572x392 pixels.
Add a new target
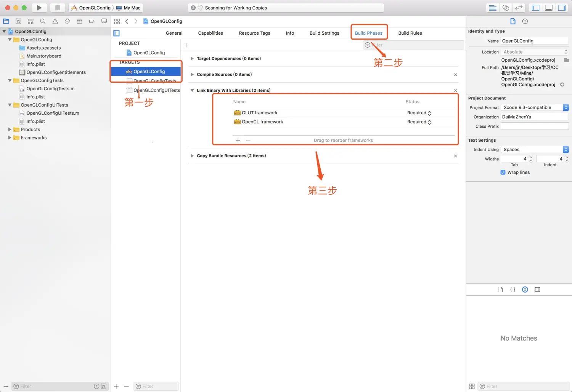coord(116,386)
